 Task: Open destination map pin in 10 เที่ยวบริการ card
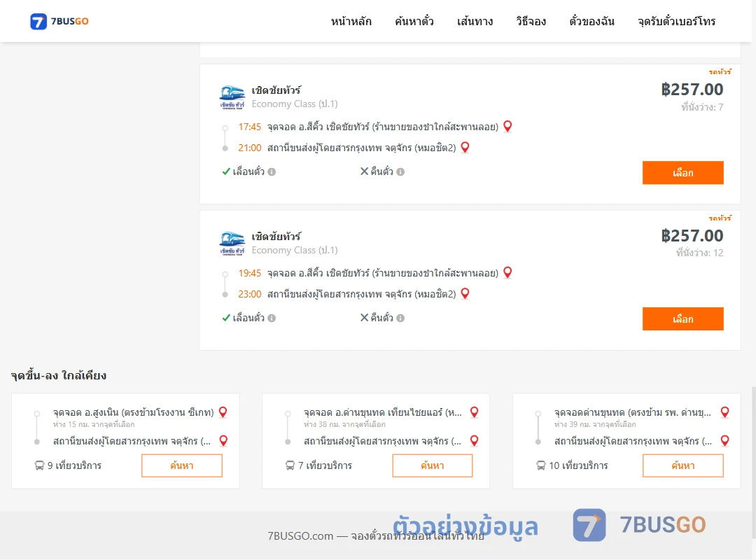click(x=724, y=440)
